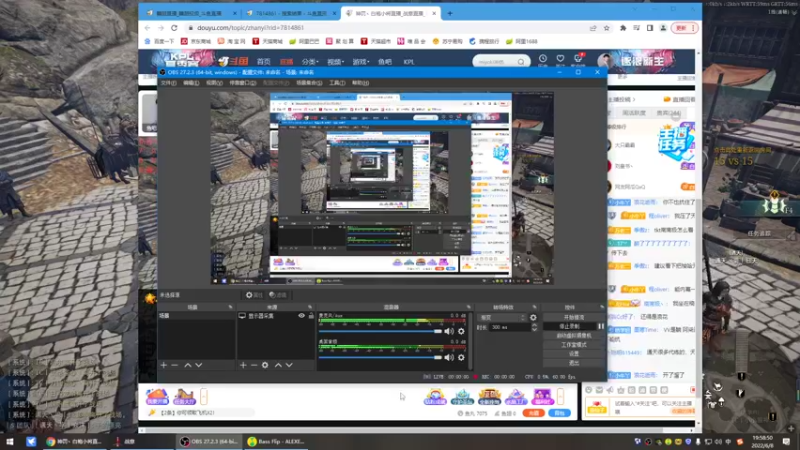Open microphone/Aux audio settings gear
The width and height of the screenshot is (800, 450).
(x=461, y=332)
